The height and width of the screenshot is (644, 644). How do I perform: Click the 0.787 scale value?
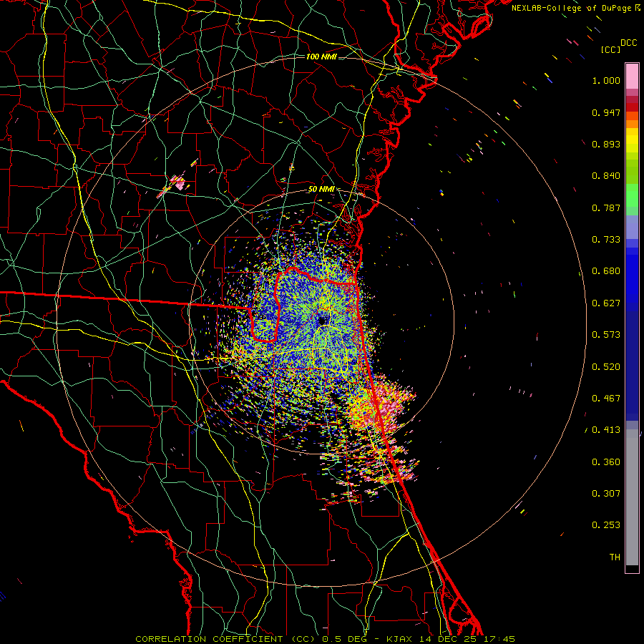tap(606, 208)
